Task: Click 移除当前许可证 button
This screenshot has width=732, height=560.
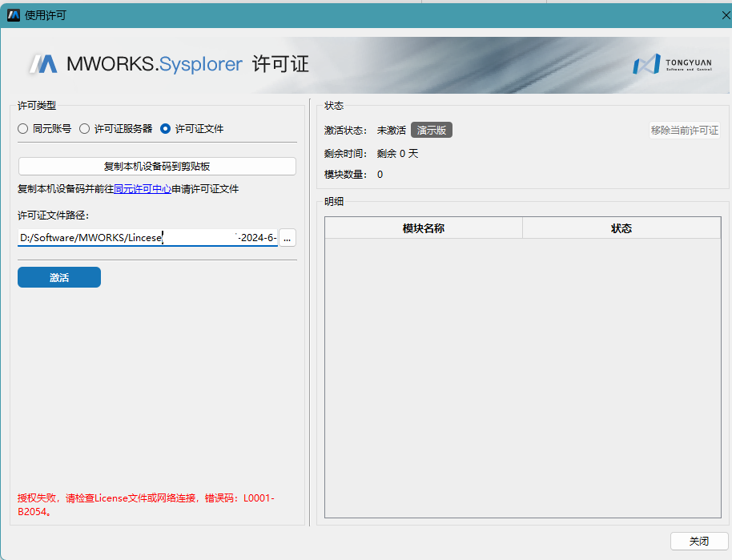Action: 685,131
